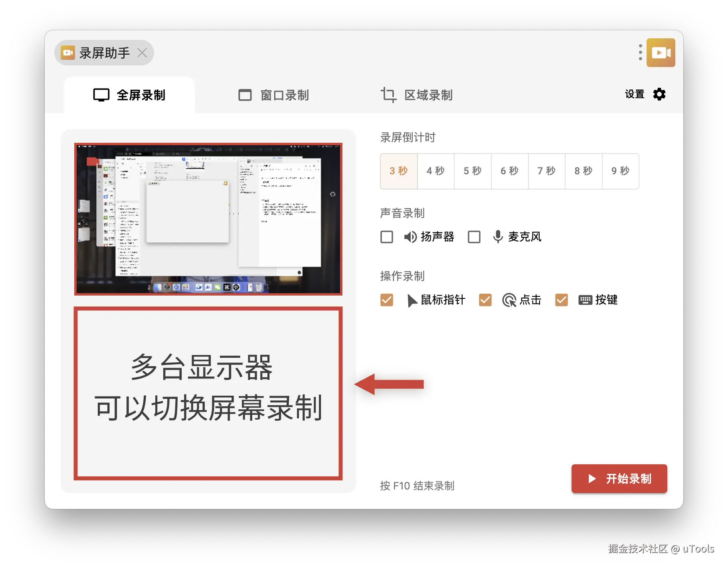Enable 扬声器 audio recording

386,237
